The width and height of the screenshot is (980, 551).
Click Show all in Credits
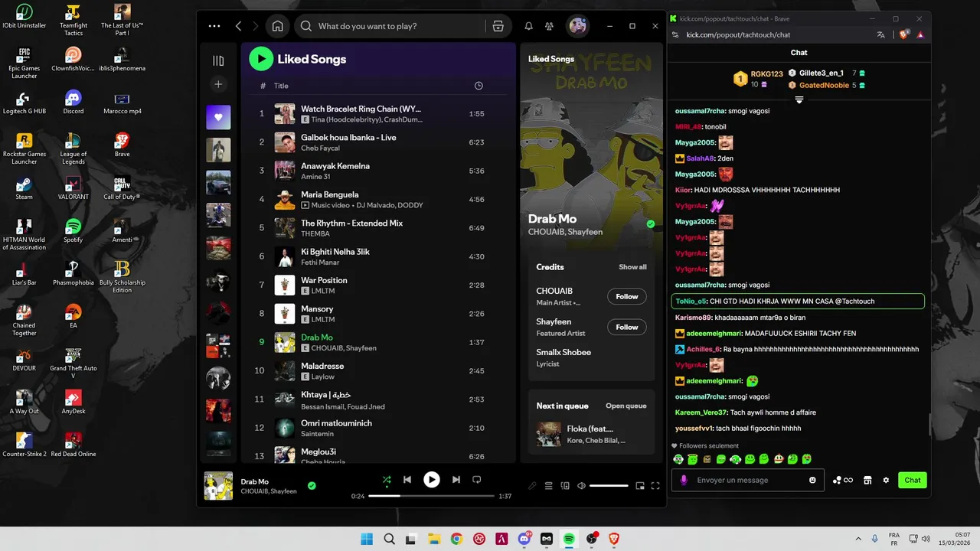click(632, 267)
